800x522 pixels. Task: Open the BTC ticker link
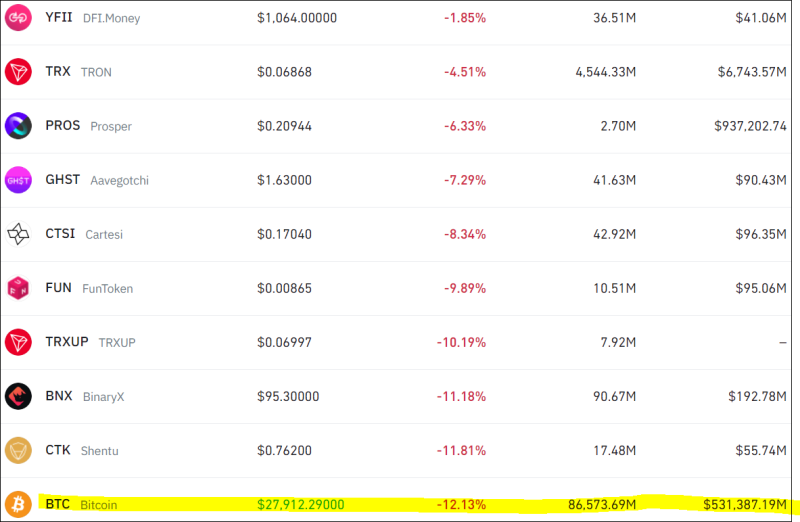58,504
